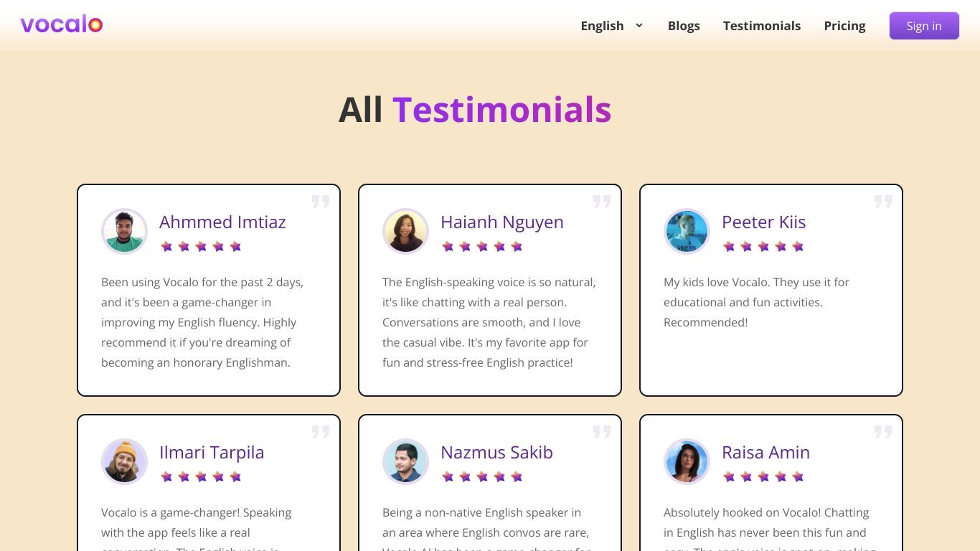Click first star under Ahmmed Imtiaz
Screen dimensions: 980x551
coord(166,246)
